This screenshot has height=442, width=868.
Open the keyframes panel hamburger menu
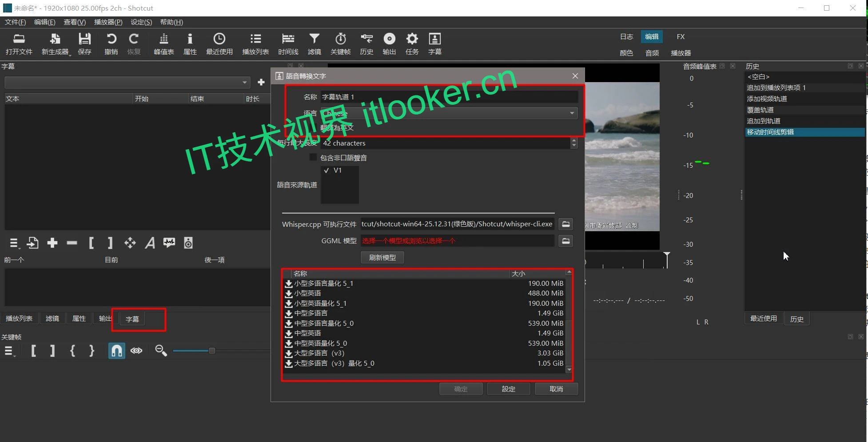pyautogui.click(x=9, y=351)
